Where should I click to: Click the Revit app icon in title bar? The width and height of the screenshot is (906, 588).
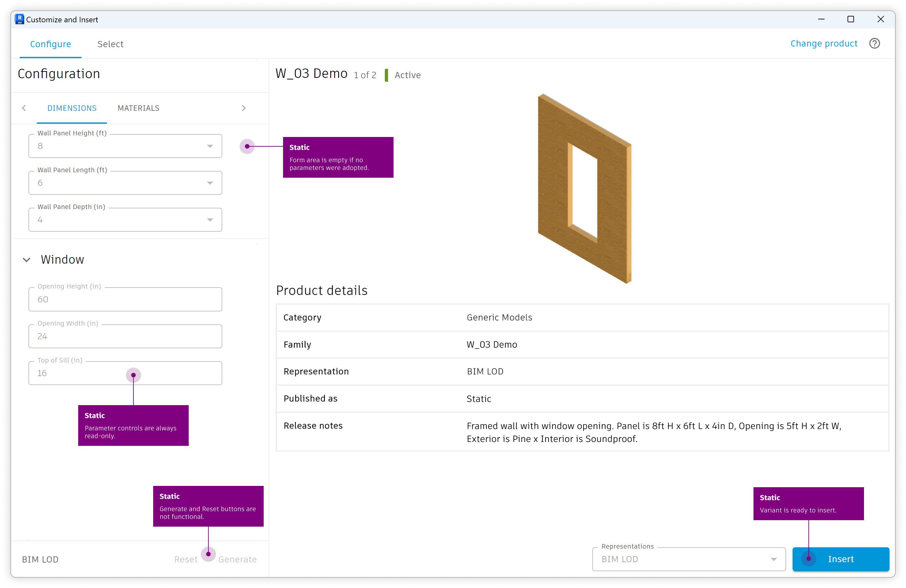tap(19, 19)
